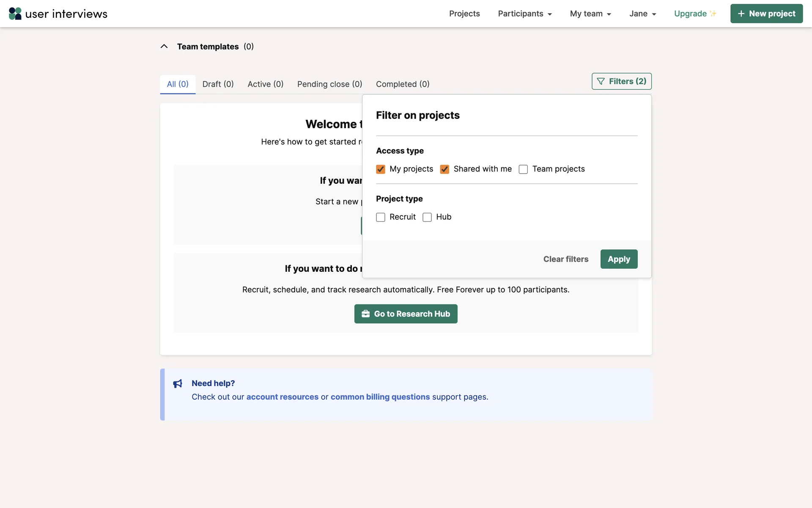Click the funnel icon on the Filters button
Image resolution: width=812 pixels, height=508 pixels.
(x=601, y=81)
